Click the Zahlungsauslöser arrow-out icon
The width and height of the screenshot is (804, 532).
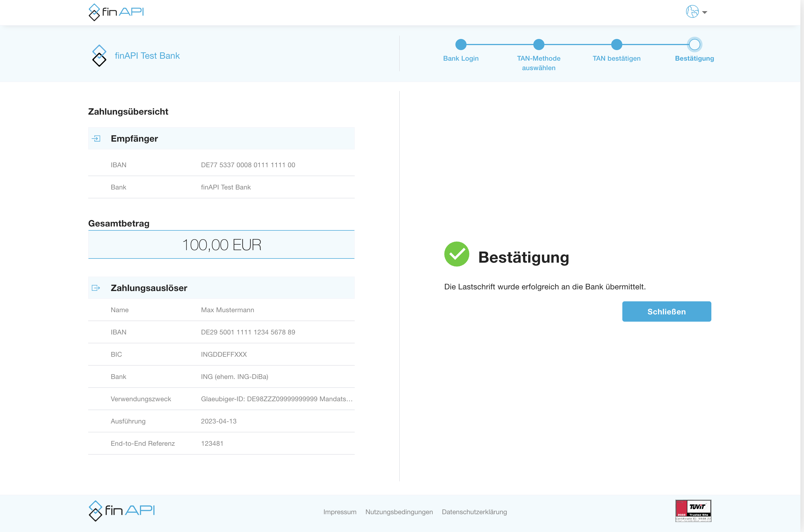click(96, 288)
